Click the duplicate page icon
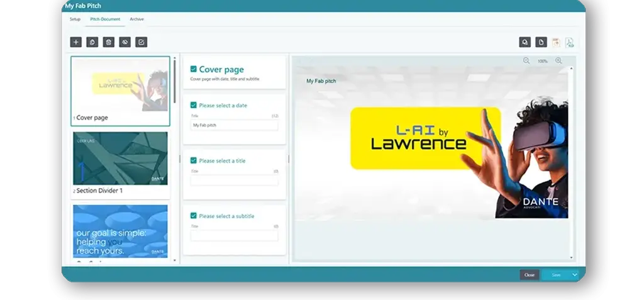This screenshot has height=300, width=644. [x=92, y=42]
